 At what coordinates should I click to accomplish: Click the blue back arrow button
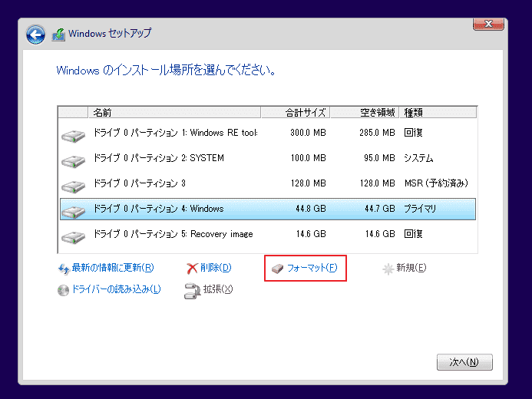point(35,35)
